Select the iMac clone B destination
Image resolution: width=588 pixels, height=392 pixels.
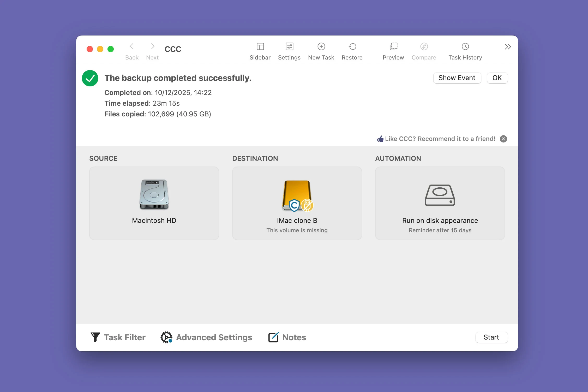click(x=297, y=203)
